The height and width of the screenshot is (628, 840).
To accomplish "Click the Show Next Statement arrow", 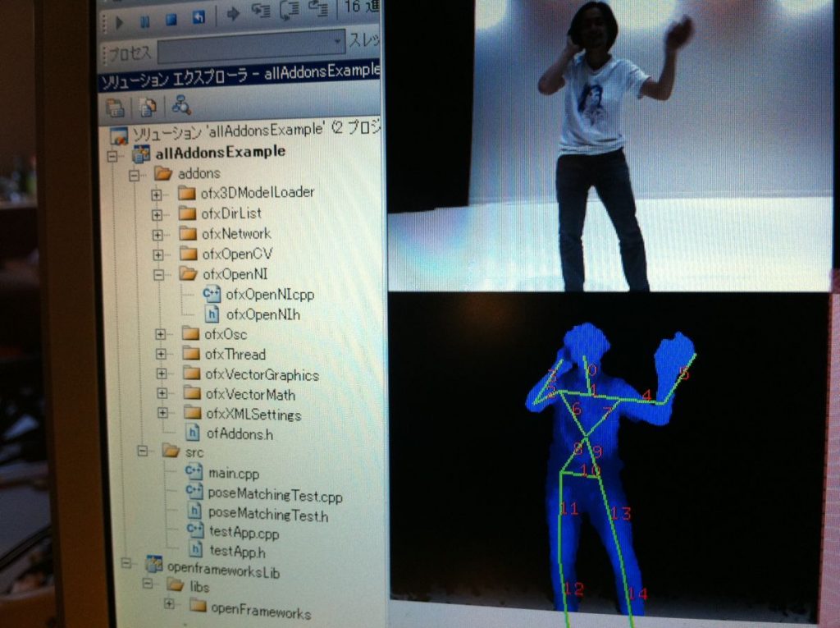I will point(232,14).
